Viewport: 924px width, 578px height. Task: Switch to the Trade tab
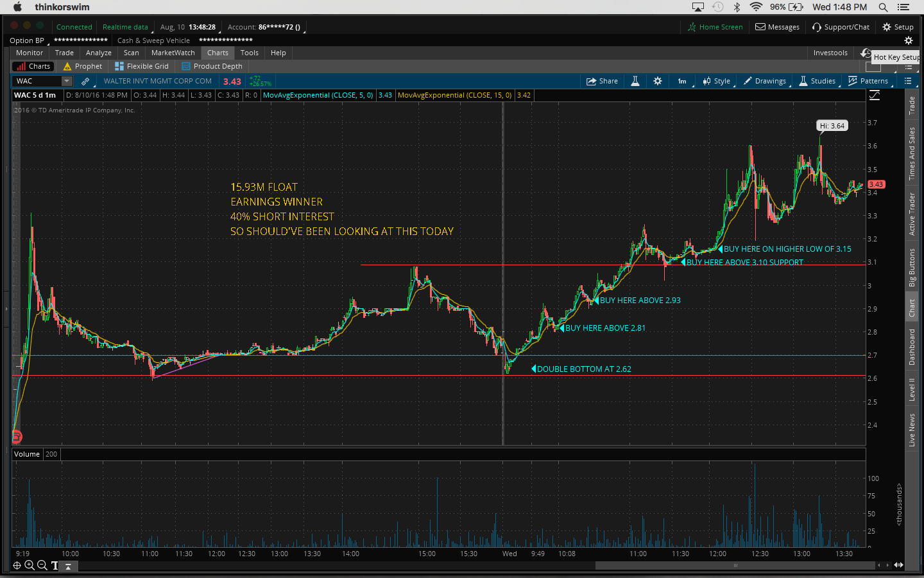(x=64, y=53)
